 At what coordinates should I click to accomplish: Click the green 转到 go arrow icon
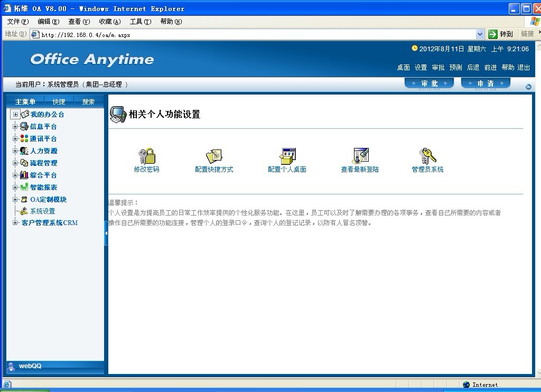(x=493, y=34)
